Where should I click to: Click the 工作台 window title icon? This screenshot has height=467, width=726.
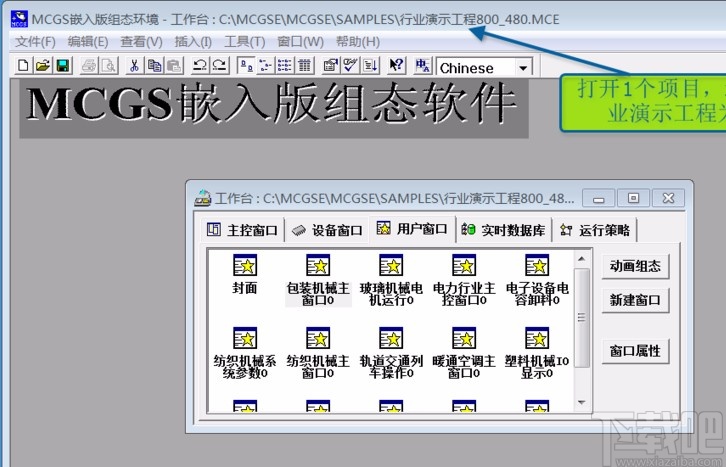pos(202,198)
